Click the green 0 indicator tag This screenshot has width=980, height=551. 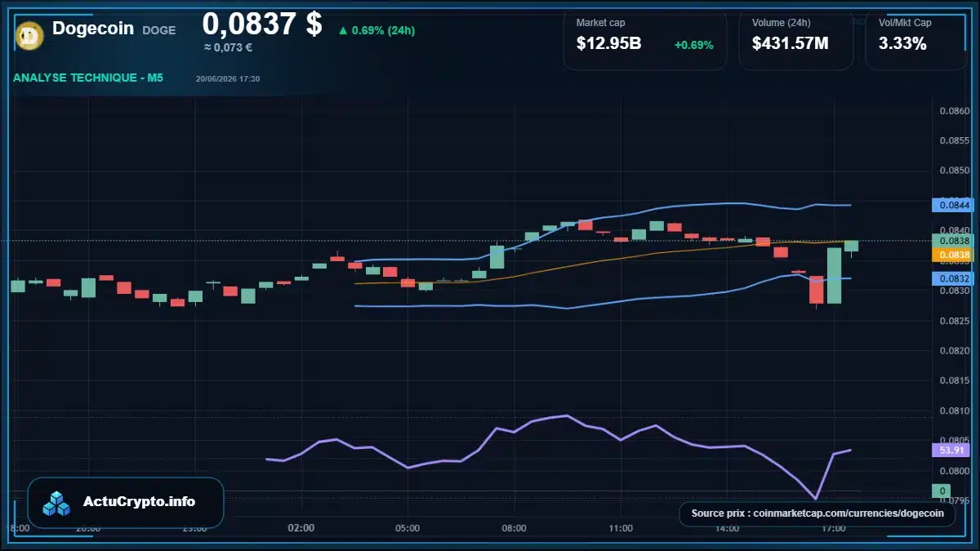point(941,491)
